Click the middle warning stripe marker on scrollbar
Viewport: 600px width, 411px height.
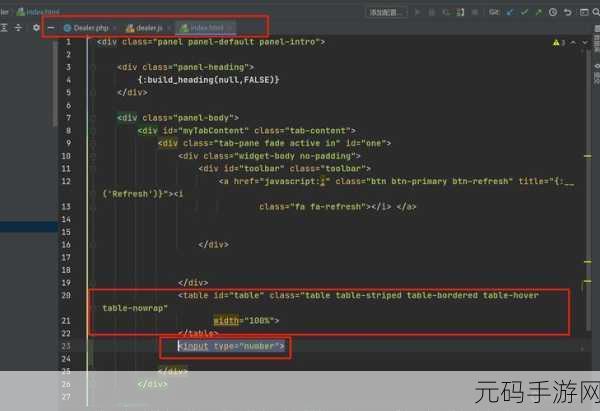pos(588,262)
